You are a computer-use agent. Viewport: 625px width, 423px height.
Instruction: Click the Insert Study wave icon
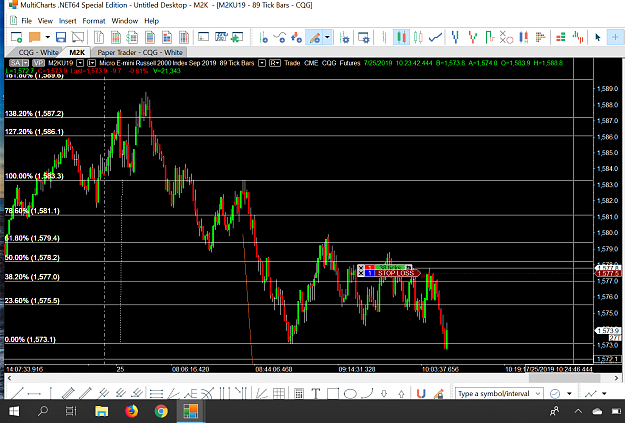point(279,37)
